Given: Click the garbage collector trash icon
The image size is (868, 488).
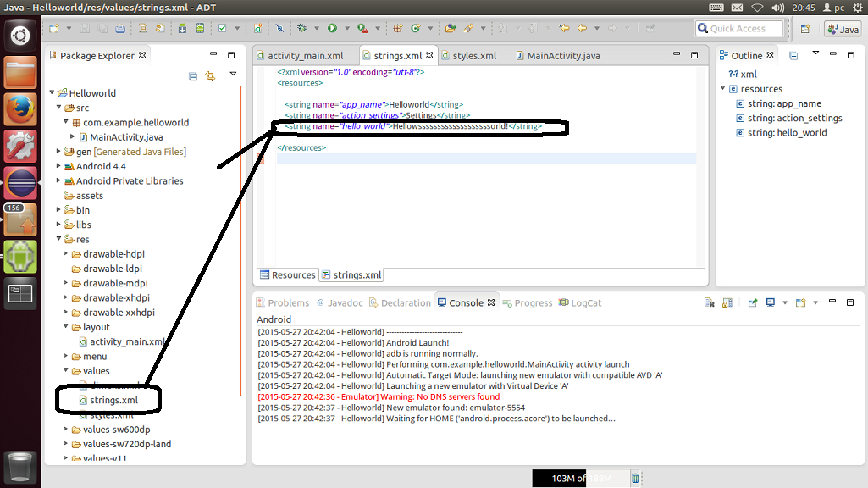Looking at the screenshot, I should 635,478.
